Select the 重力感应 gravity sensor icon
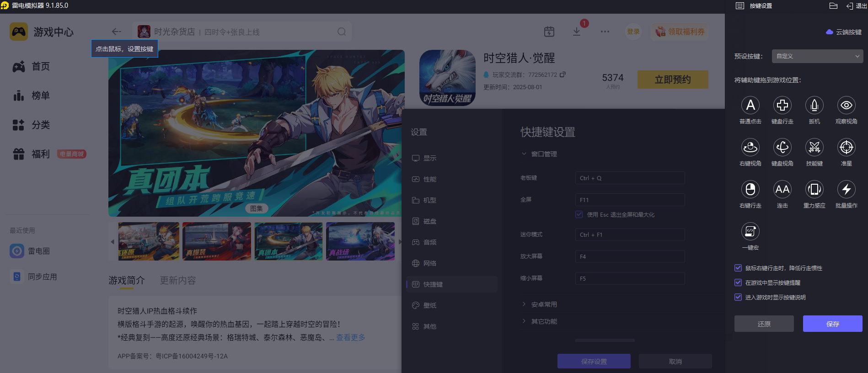868x373 pixels. [814, 189]
